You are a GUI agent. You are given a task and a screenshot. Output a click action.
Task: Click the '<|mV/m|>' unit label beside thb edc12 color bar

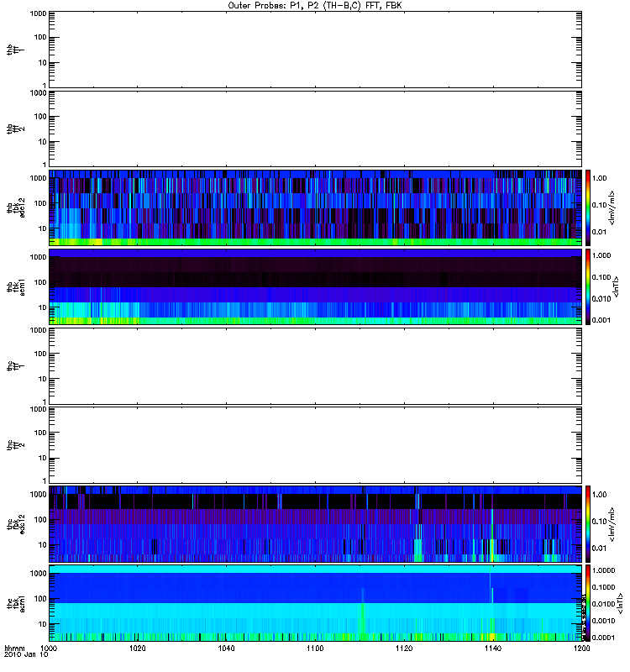click(612, 207)
